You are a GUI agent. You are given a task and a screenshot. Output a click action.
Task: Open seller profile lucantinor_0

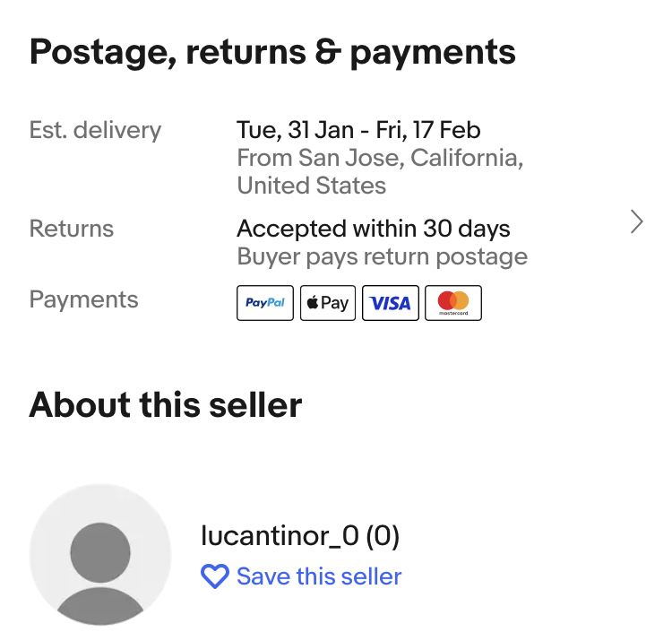[280, 536]
